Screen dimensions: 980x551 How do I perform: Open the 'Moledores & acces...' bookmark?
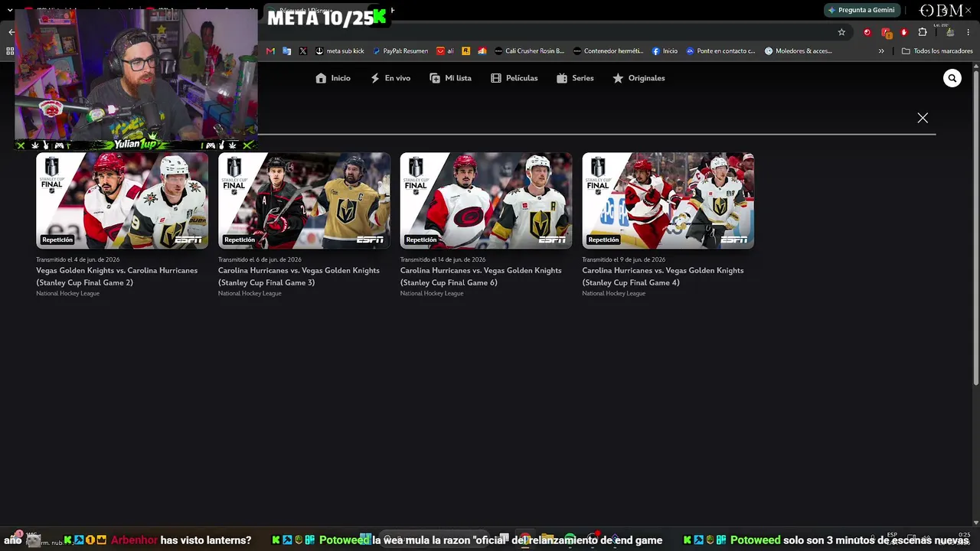pyautogui.click(x=799, y=51)
